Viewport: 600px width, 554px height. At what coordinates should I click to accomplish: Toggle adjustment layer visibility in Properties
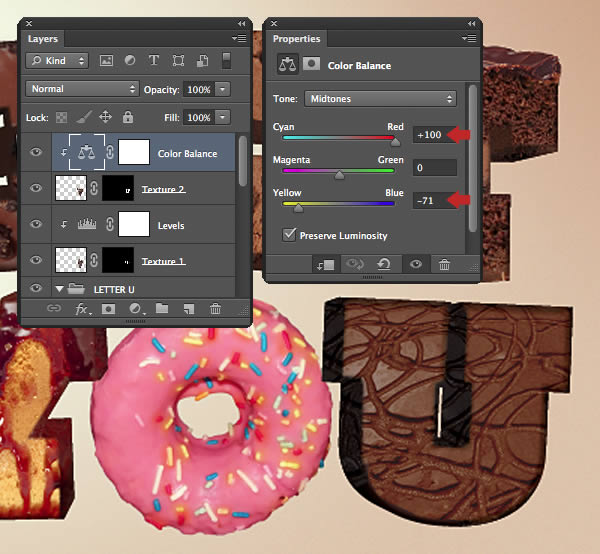[x=416, y=264]
